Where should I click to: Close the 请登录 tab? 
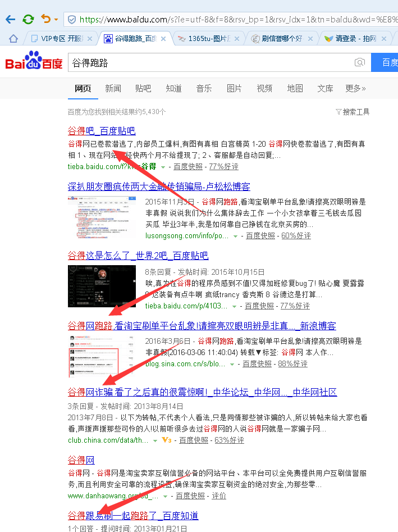(x=384, y=39)
